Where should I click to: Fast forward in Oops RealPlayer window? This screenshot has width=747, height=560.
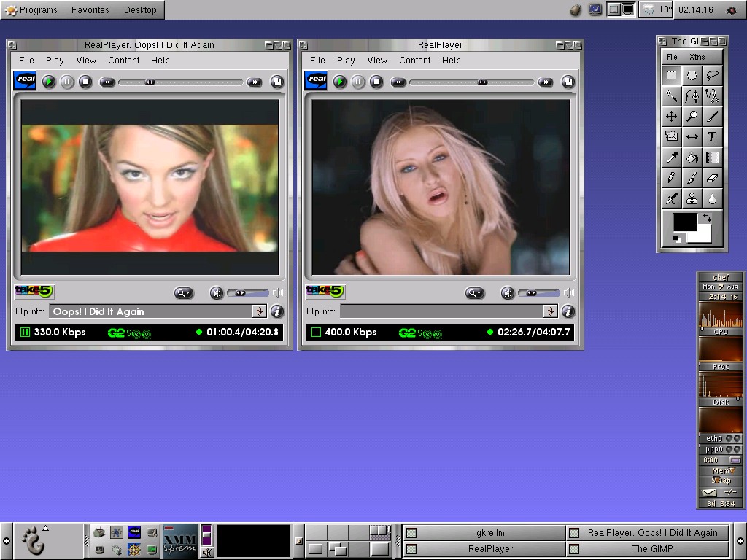(255, 82)
